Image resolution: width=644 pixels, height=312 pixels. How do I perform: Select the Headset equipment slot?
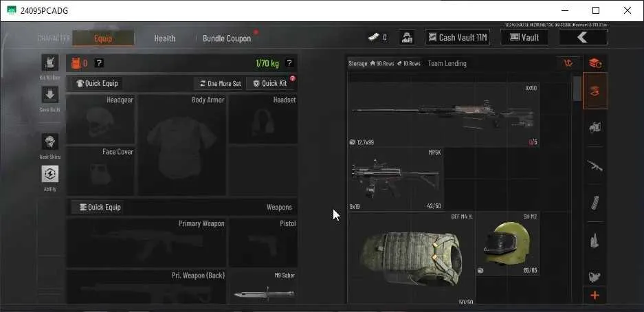[263, 120]
